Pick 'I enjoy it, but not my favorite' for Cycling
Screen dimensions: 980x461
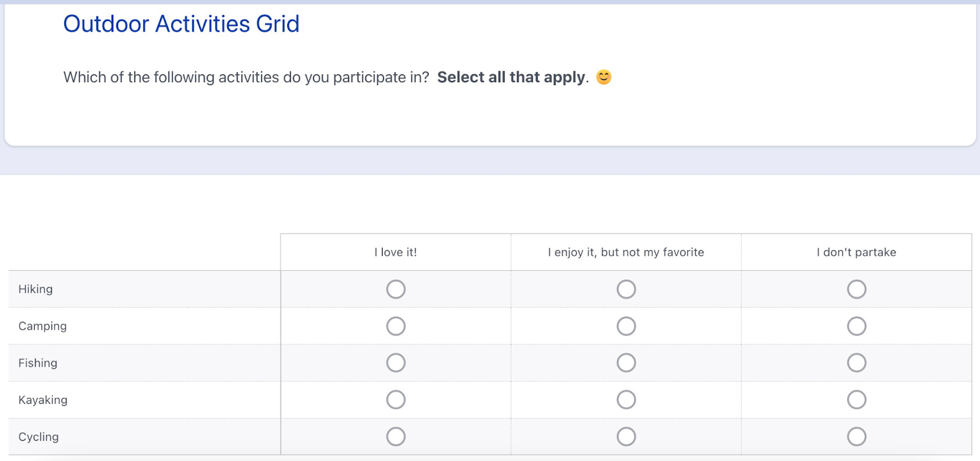626,436
